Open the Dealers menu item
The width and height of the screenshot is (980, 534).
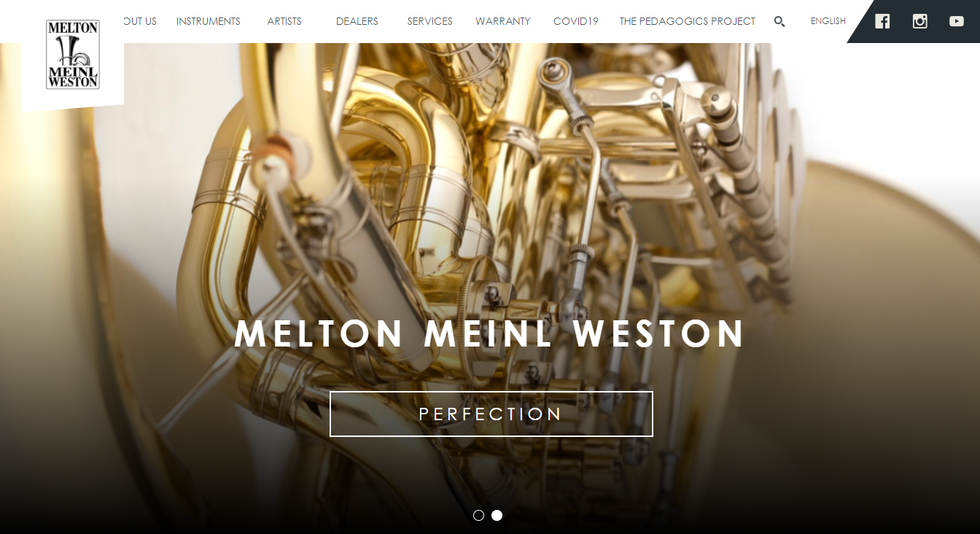point(357,21)
